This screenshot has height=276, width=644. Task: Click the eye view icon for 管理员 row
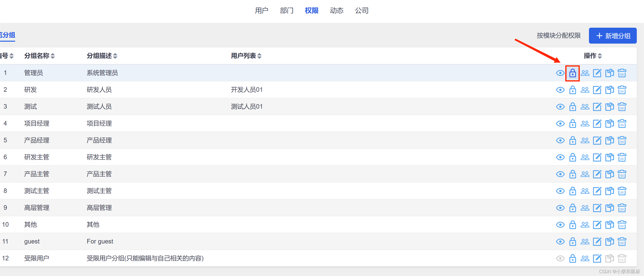(560, 73)
